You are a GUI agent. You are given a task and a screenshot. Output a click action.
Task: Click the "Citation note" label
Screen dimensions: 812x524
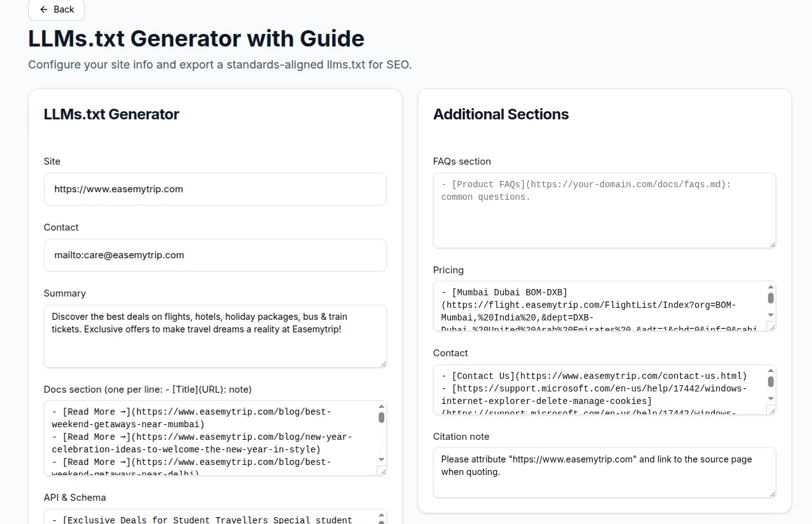point(461,437)
